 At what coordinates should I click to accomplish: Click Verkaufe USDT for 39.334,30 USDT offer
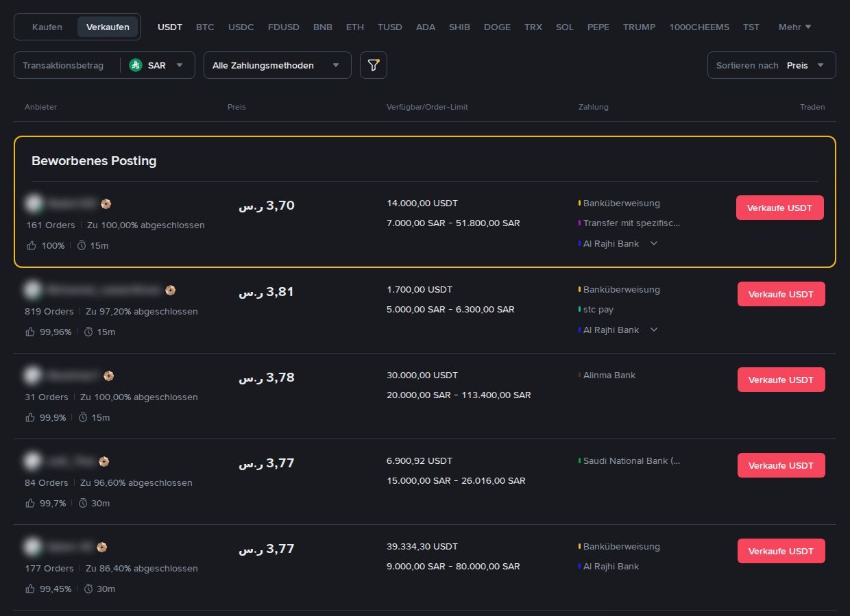click(x=781, y=551)
